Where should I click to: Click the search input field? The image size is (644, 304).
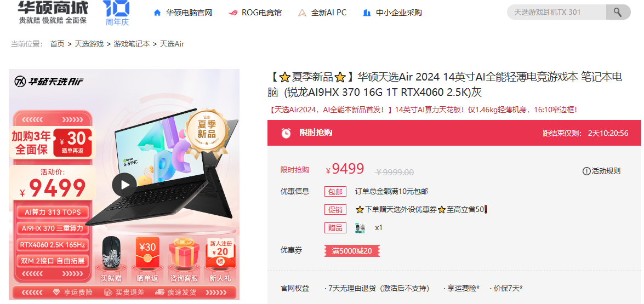click(x=556, y=12)
